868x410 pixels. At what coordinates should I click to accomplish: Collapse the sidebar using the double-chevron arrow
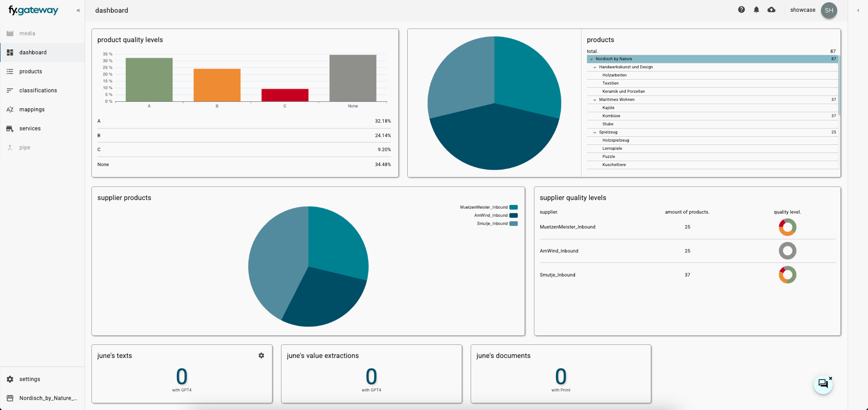coord(78,10)
